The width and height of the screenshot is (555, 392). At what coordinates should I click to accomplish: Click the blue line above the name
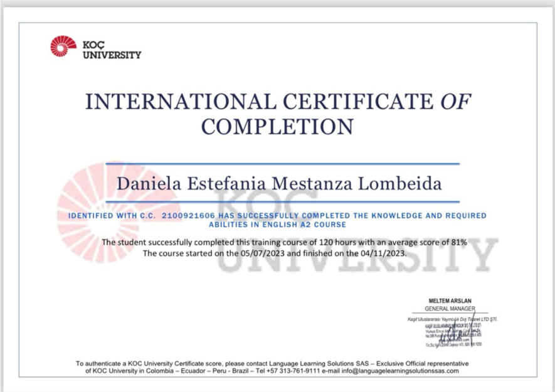(x=282, y=164)
